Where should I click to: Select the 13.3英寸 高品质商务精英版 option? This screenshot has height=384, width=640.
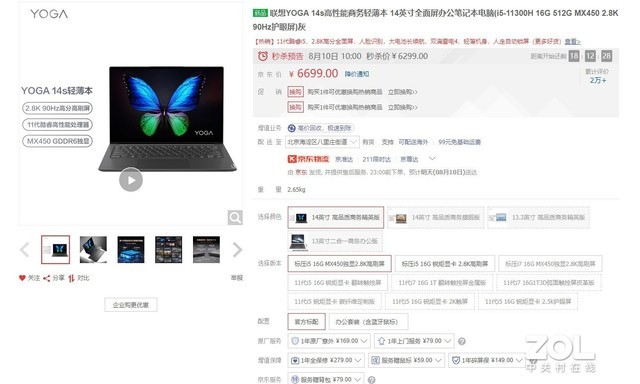[x=538, y=218]
